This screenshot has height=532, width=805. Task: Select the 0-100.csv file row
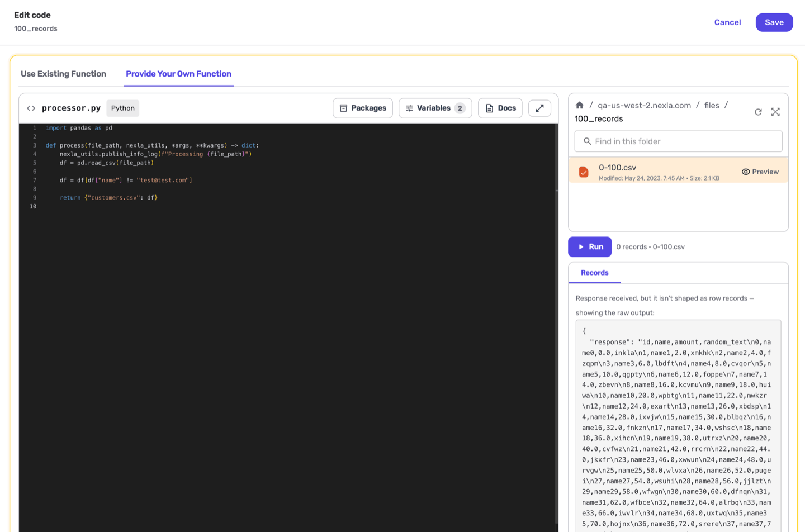tap(678, 170)
